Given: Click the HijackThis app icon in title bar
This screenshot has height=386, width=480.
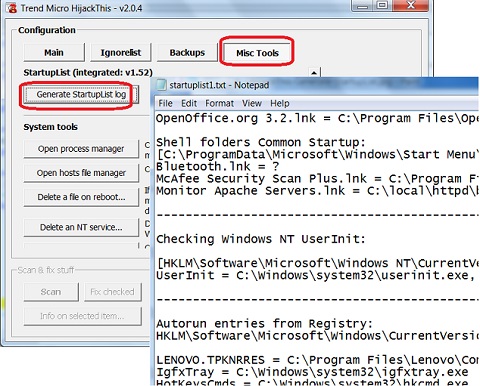Looking at the screenshot, I should 12,7.
